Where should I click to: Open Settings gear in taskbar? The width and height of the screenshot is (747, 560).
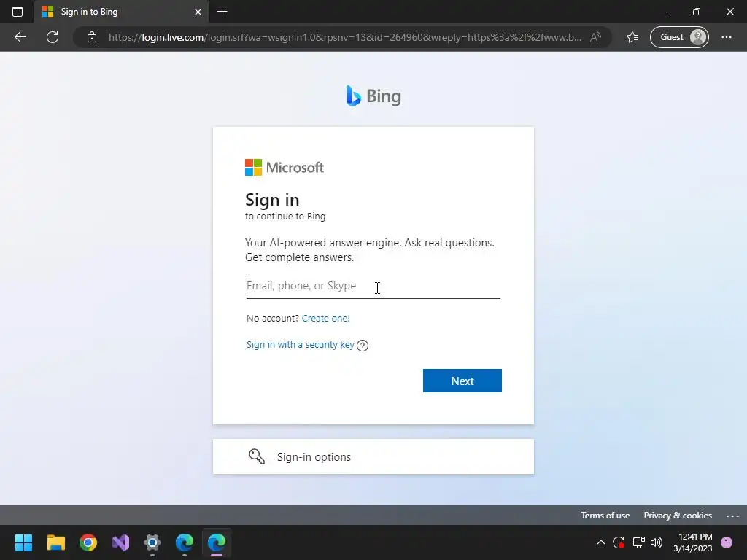click(152, 542)
